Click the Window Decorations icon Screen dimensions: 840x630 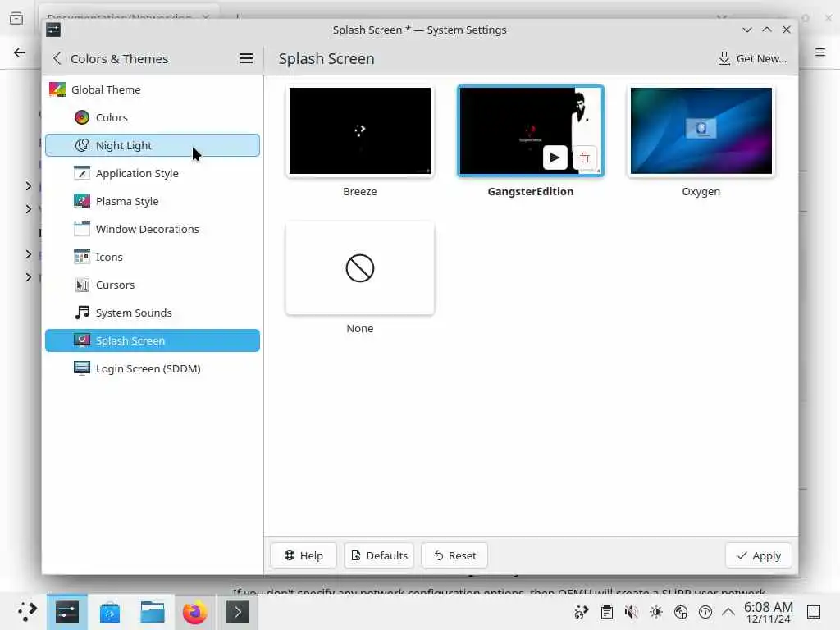82,229
